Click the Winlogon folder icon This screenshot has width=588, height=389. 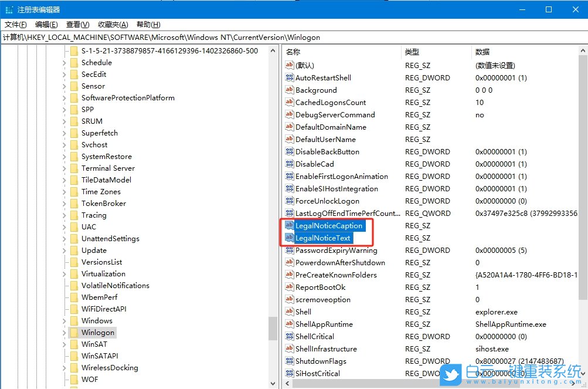click(x=74, y=332)
